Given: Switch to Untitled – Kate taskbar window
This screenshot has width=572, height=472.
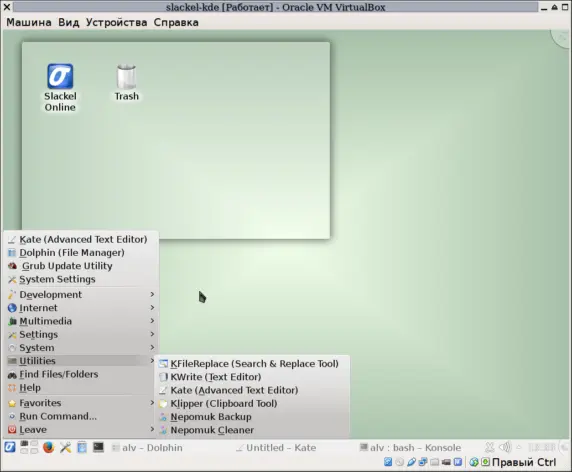Looking at the screenshot, I should tap(276, 447).
